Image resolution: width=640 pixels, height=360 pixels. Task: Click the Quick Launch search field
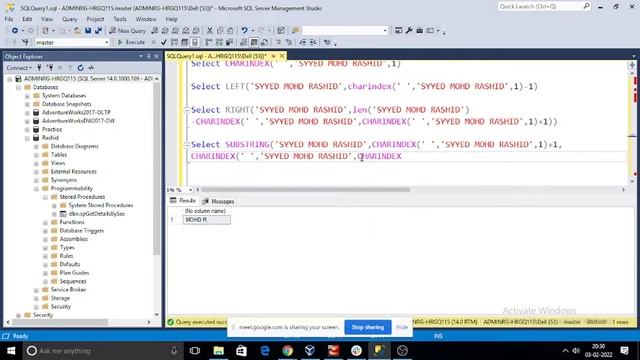[540, 6]
